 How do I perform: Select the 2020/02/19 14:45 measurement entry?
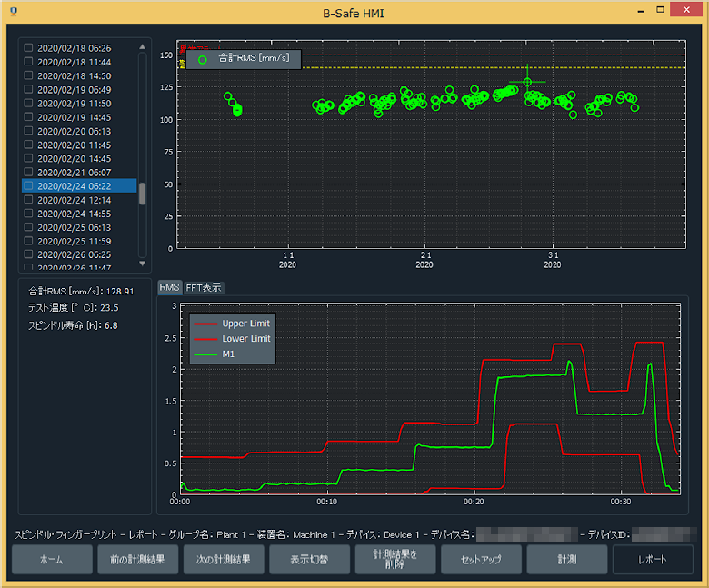79,117
